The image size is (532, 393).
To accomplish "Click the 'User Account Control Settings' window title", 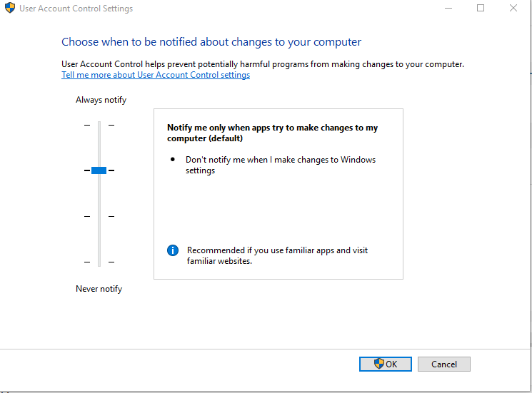I will click(76, 9).
